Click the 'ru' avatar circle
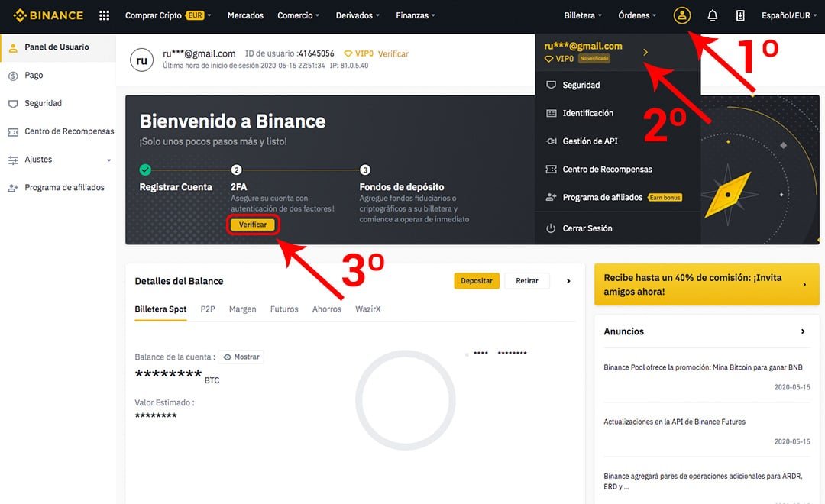 pyautogui.click(x=141, y=60)
